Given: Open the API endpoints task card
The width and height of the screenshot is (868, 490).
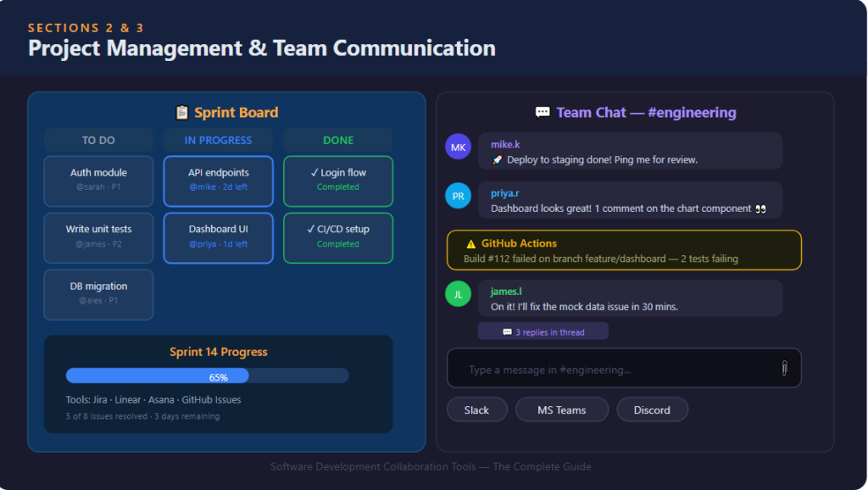Looking at the screenshot, I should click(x=218, y=181).
